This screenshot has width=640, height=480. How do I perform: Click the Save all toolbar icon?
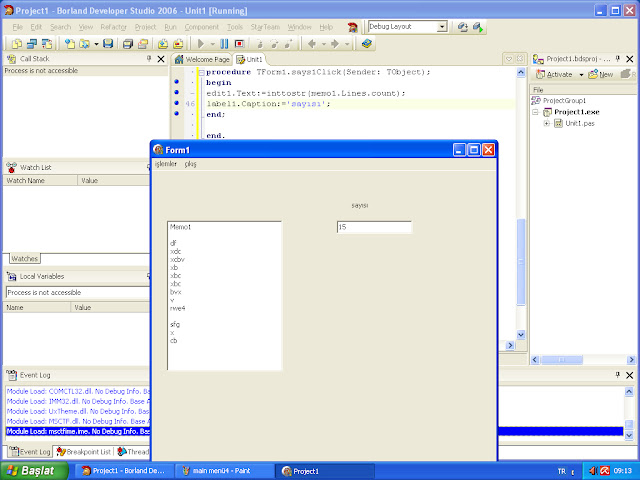(128, 44)
